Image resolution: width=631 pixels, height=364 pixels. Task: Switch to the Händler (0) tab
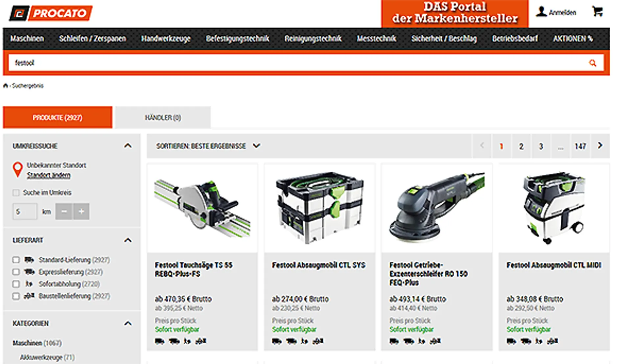tap(163, 117)
